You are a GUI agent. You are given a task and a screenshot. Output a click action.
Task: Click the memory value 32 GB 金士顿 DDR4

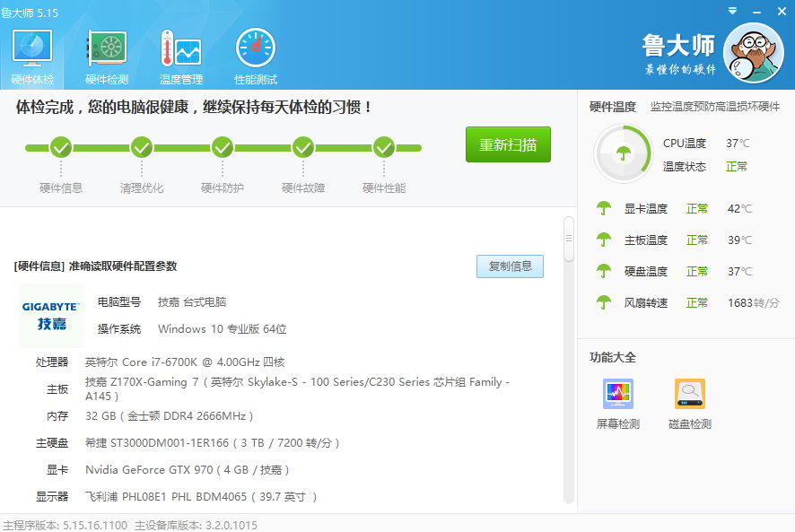pyautogui.click(x=170, y=416)
